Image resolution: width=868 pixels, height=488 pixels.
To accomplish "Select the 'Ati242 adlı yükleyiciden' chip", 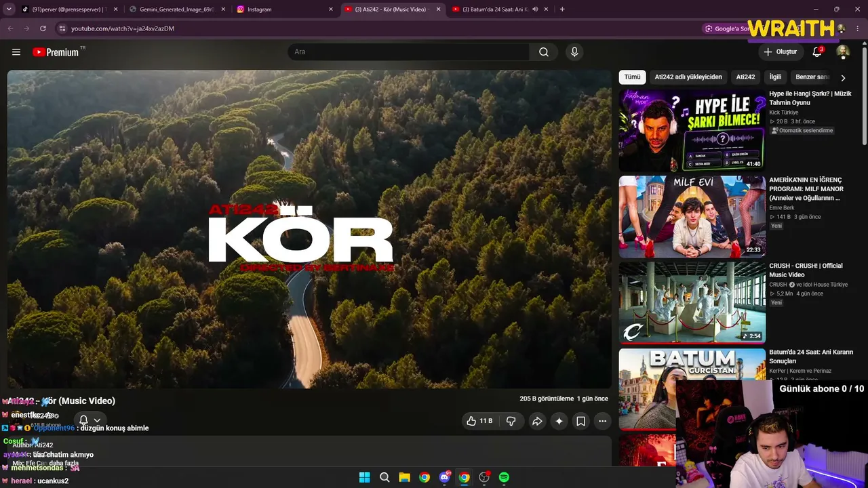I will pos(688,77).
